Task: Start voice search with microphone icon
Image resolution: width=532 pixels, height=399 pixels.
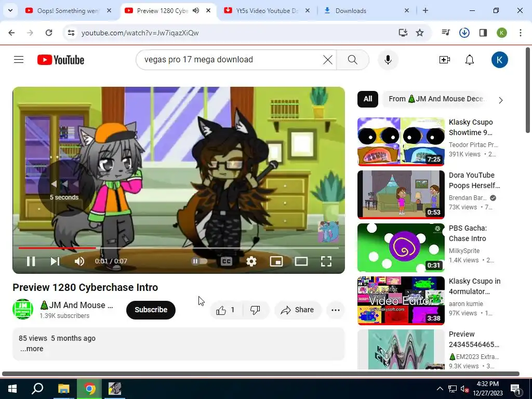Action: point(388,60)
